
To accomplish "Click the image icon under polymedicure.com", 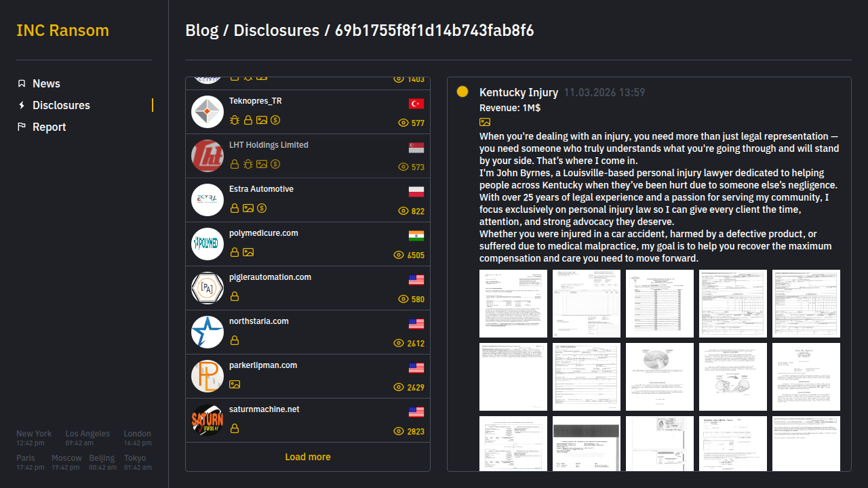I will (x=248, y=252).
